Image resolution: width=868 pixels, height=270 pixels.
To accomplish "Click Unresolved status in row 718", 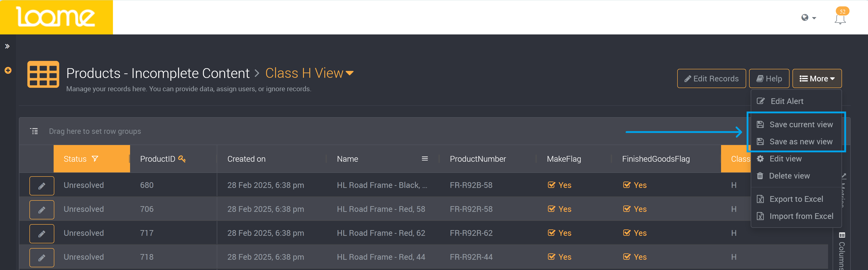I will pyautogui.click(x=84, y=257).
